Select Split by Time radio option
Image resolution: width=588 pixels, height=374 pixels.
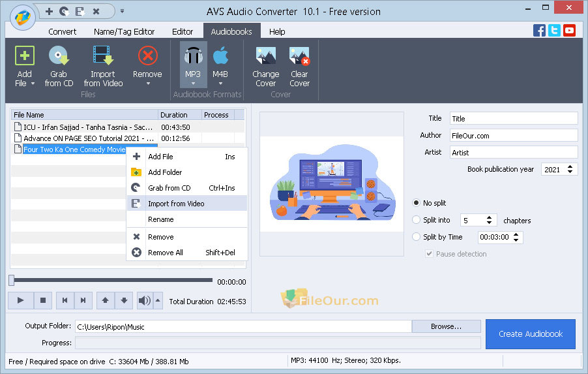pos(416,237)
